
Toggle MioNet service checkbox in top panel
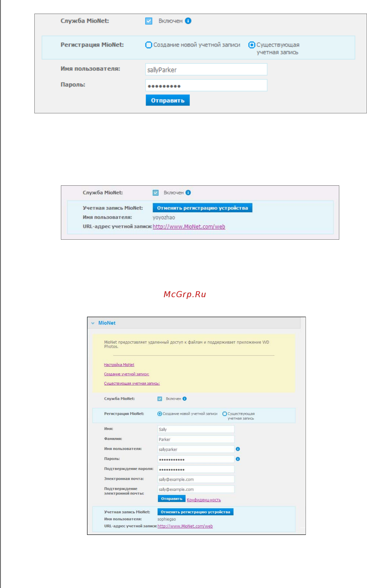(149, 21)
